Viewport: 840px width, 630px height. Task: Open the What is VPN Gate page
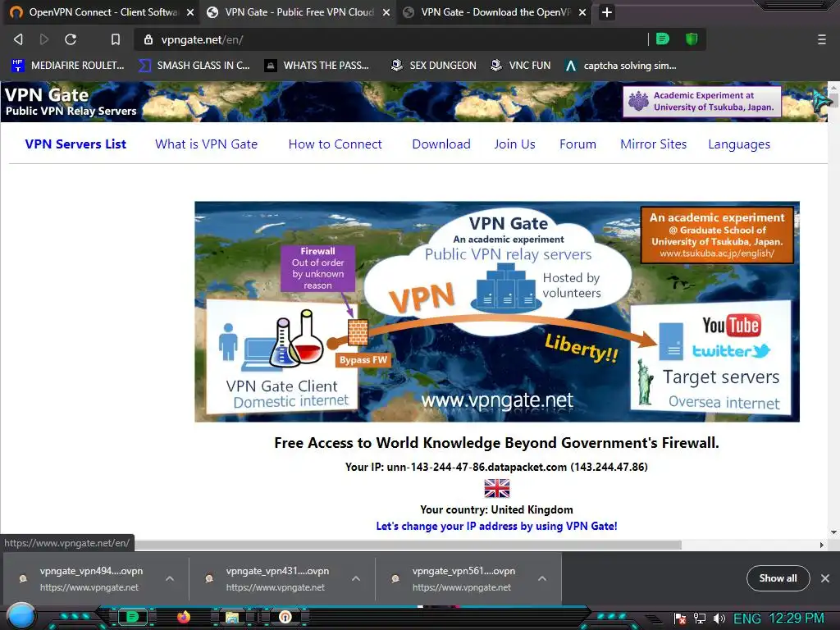(206, 144)
